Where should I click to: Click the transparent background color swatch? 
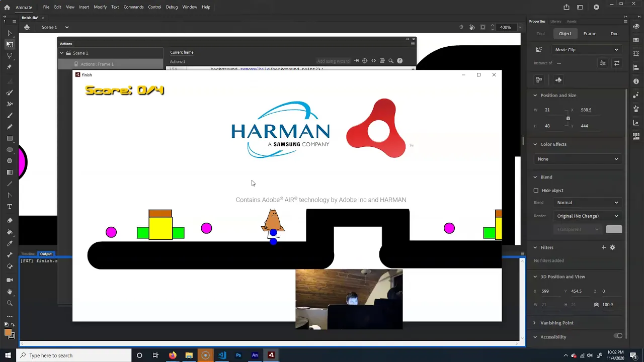tap(614, 229)
